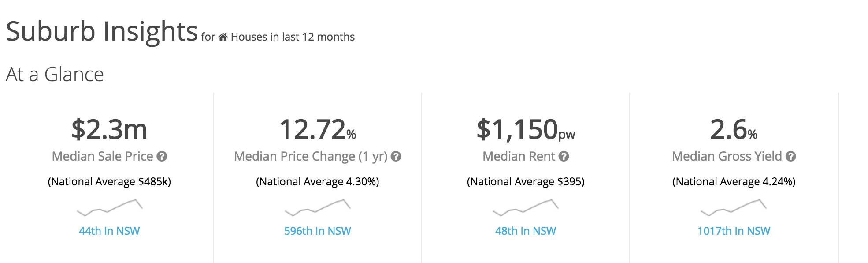Click the 'Houses in last 12 months' text
The height and width of the screenshot is (263, 868).
[x=293, y=37]
